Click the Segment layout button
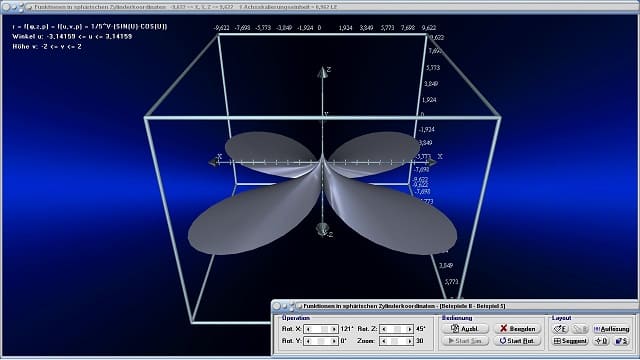 tap(570, 341)
